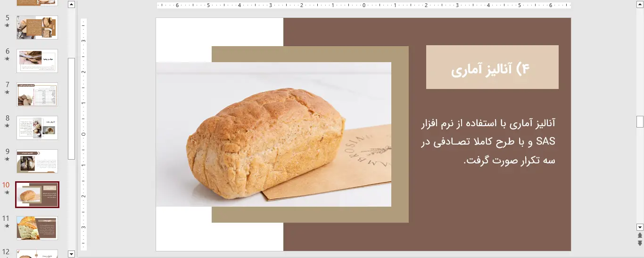Select the bread loaf picture on slide
The image size is (644, 258).
pyautogui.click(x=273, y=134)
